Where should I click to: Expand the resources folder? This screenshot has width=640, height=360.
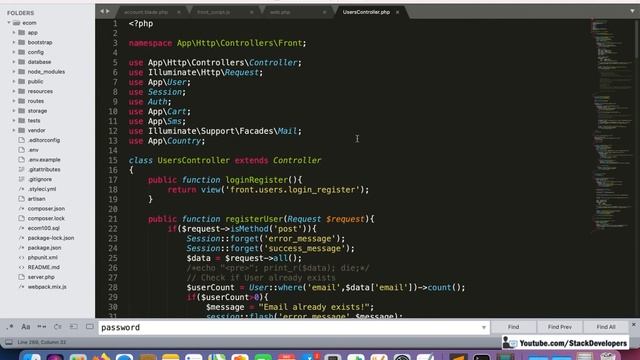pos(14,91)
